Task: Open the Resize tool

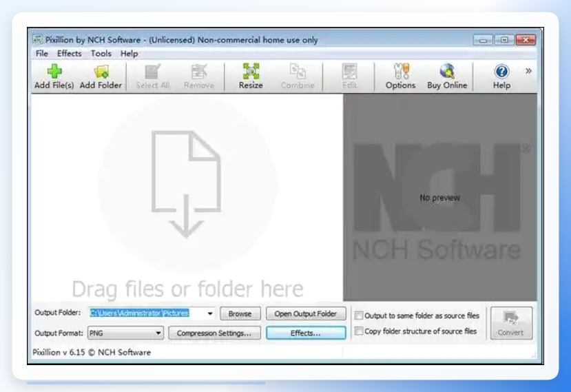Action: (251, 76)
